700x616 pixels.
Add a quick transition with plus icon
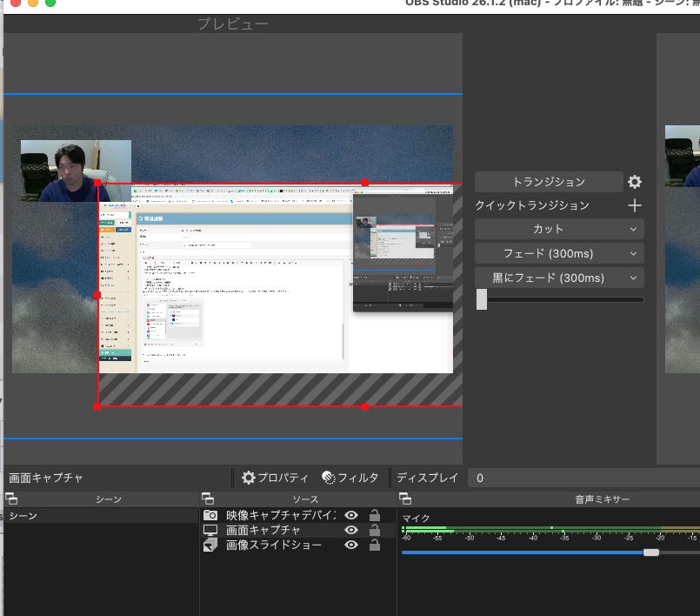click(635, 205)
